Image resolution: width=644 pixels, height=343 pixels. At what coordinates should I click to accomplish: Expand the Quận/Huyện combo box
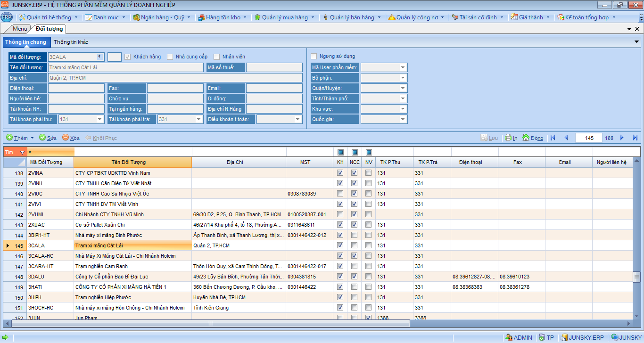(x=403, y=88)
